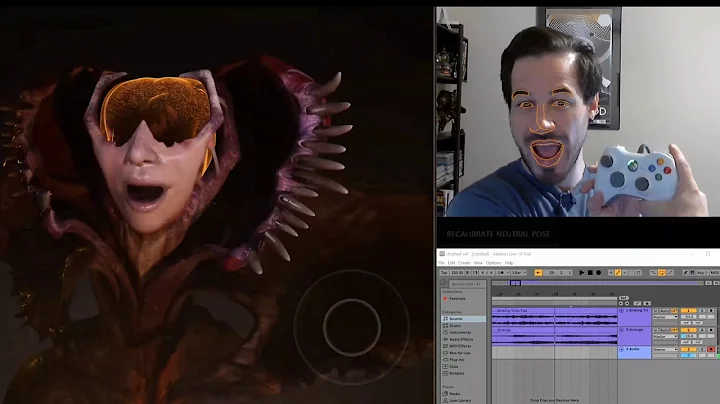
Task: Toggle track 3 activator button
Action: tap(688, 349)
